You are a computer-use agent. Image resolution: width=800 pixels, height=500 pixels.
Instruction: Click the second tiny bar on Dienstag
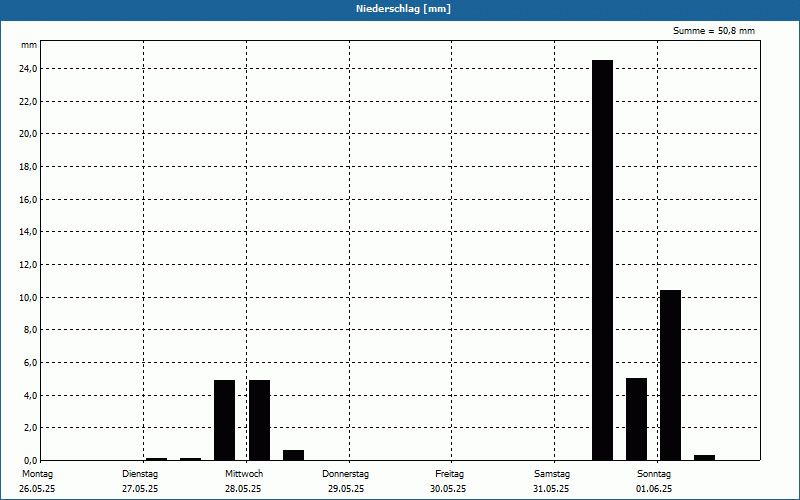[190, 459]
